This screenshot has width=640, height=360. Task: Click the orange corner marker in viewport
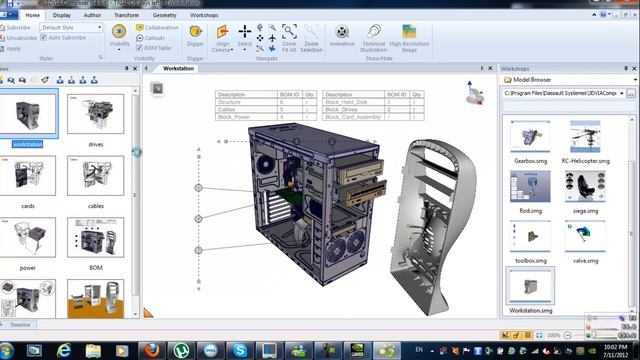148,313
